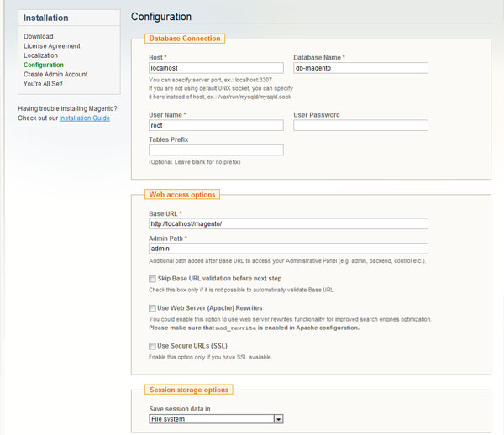Select Download step in Installation sidebar

(39, 36)
